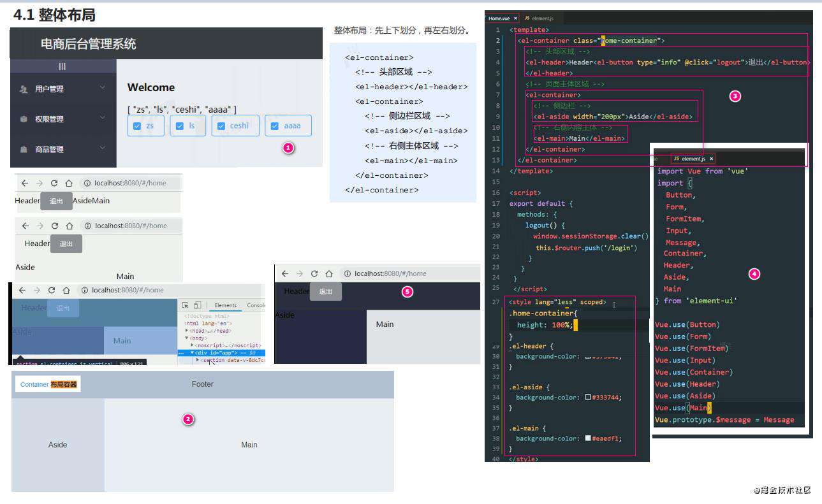
Task: Click the 权限管理 sidebar menu icon
Action: [24, 119]
